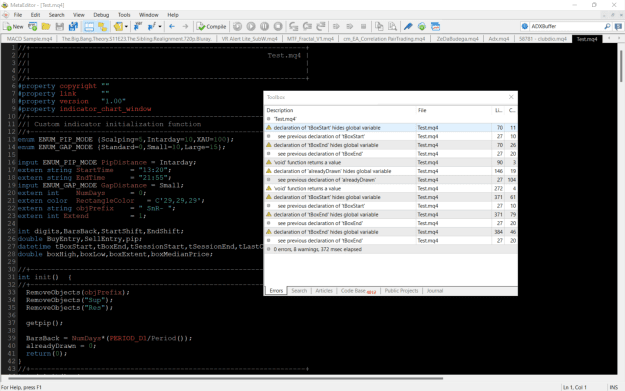Open the View menu

point(79,15)
